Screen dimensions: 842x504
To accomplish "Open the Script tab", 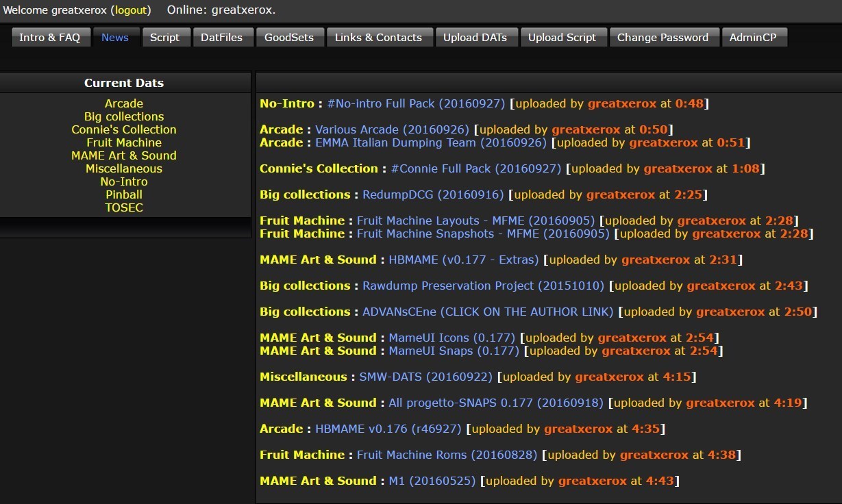I will point(165,38).
